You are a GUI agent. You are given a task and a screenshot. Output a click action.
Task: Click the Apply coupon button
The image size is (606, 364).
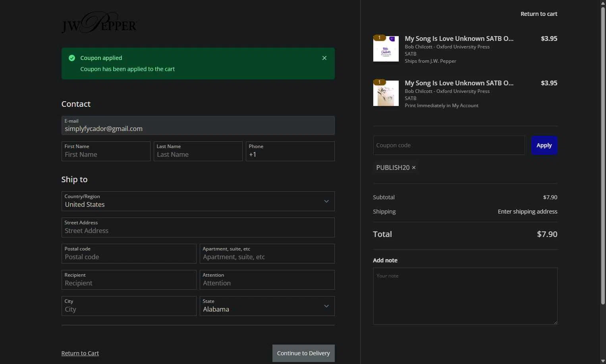[544, 145]
